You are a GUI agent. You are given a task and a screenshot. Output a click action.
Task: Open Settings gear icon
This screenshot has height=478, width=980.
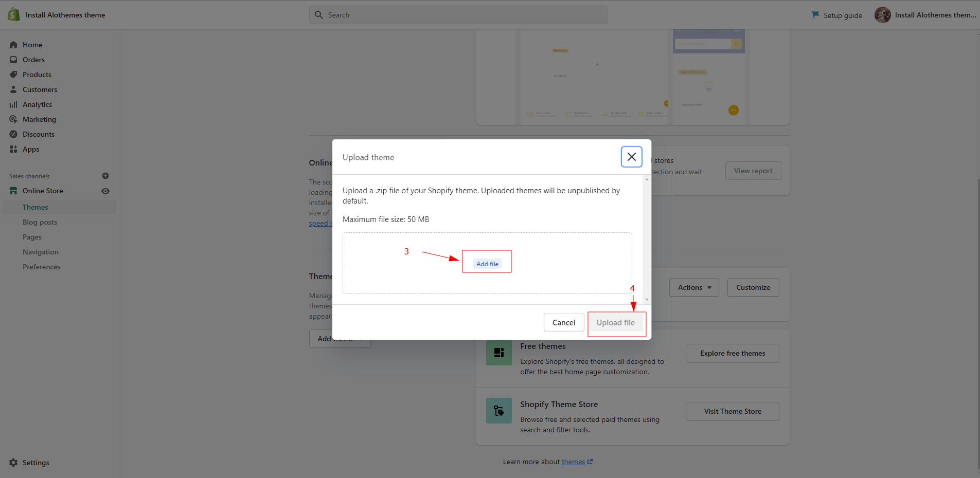13,463
